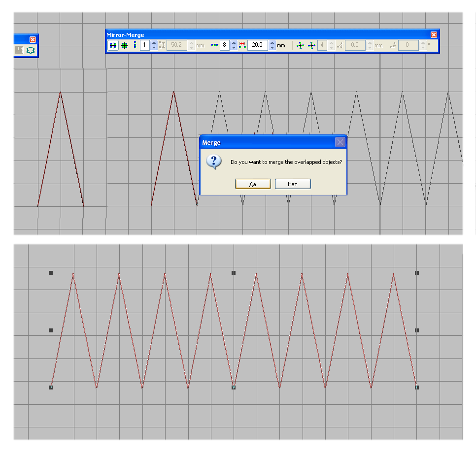476x453 pixels.
Task: Close the small floating tool palette
Action: [33, 40]
